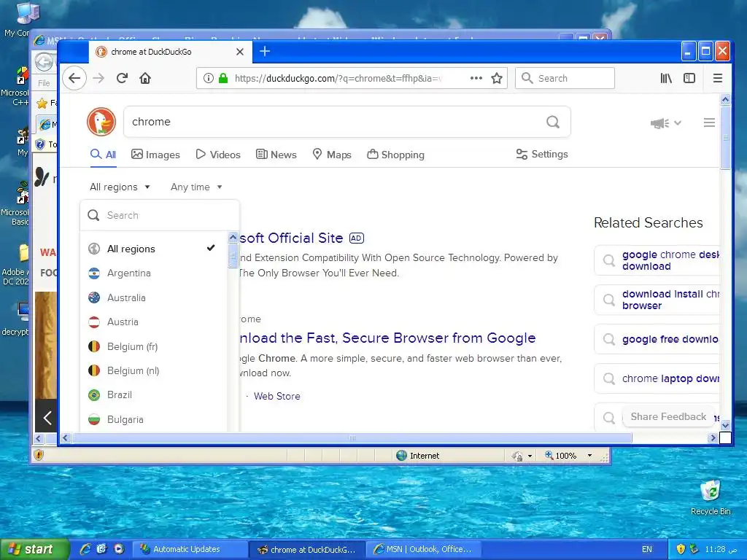Collapse the All regions dropdown

point(120,187)
